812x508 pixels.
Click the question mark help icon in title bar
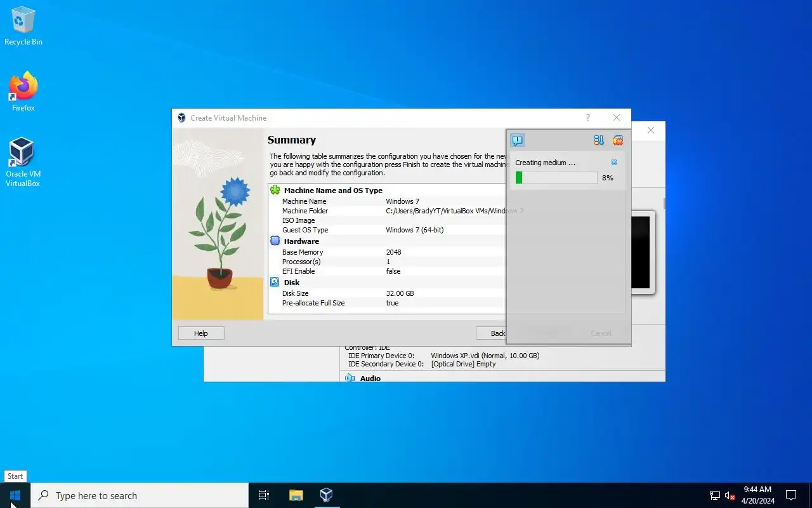click(588, 117)
